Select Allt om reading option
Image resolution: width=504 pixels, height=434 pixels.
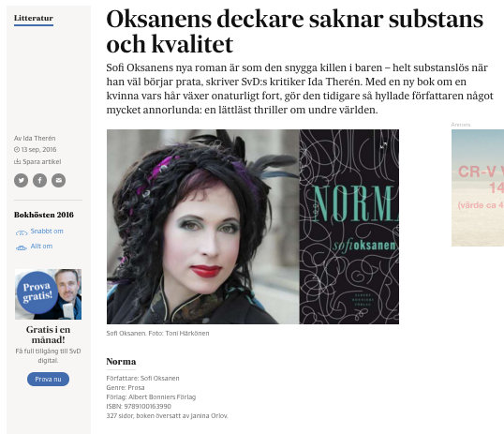click(x=41, y=247)
